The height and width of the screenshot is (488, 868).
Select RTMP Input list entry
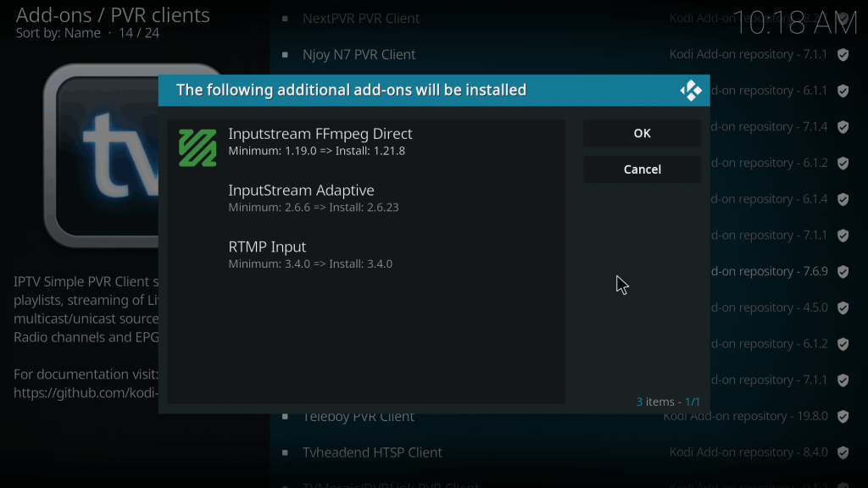(x=366, y=254)
